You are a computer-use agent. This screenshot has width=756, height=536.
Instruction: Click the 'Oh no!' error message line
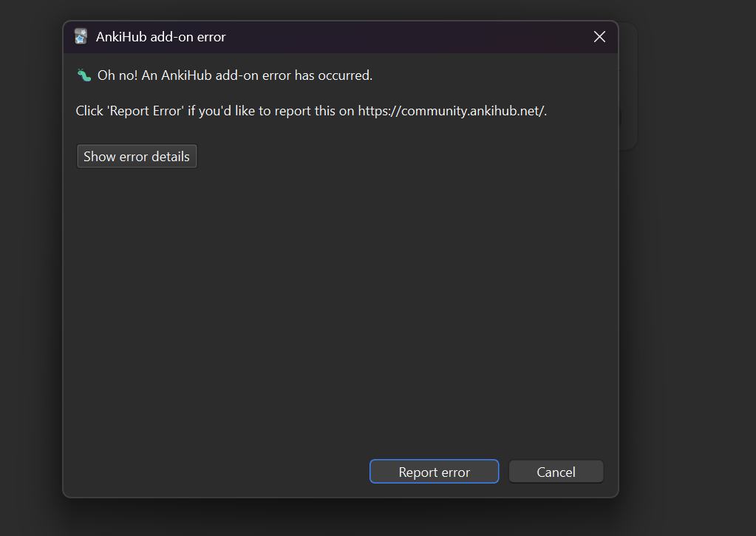click(x=234, y=75)
